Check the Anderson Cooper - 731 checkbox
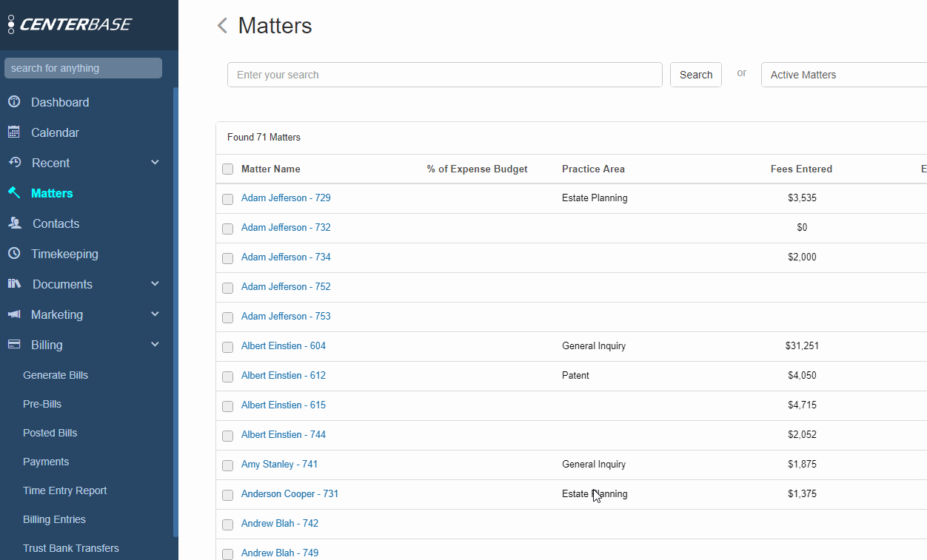 coord(228,495)
